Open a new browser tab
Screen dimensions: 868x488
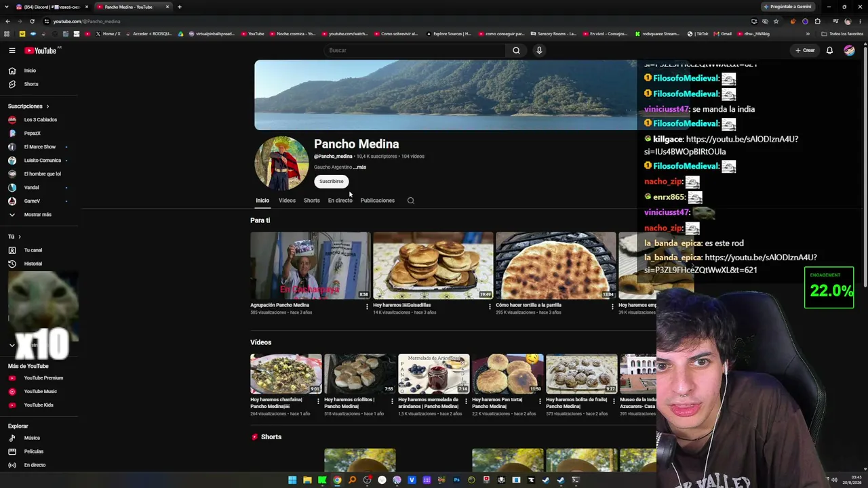(179, 7)
